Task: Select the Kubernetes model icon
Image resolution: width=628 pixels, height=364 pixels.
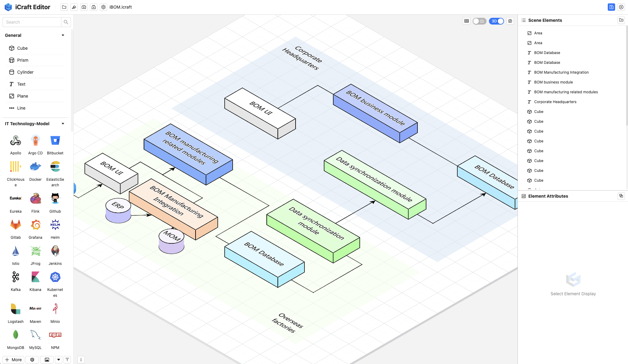Action: (55, 277)
